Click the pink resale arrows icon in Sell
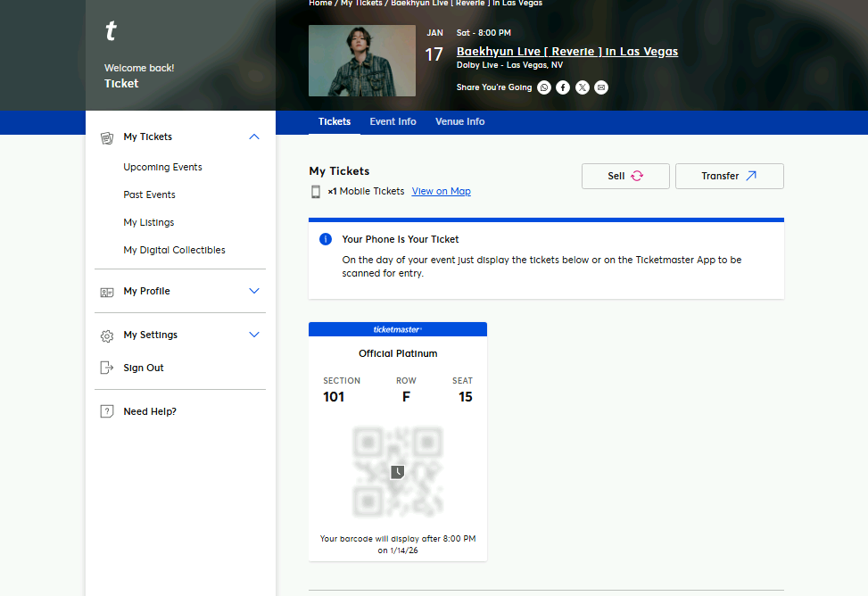The width and height of the screenshot is (868, 596). 637,176
